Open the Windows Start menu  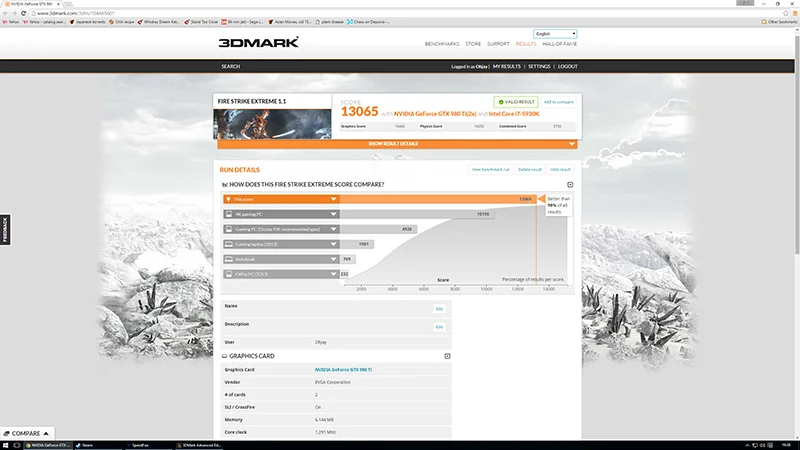tap(6, 445)
